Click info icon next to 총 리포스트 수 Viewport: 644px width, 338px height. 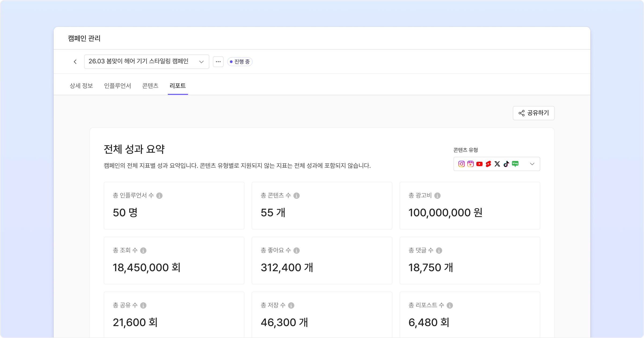tap(450, 305)
